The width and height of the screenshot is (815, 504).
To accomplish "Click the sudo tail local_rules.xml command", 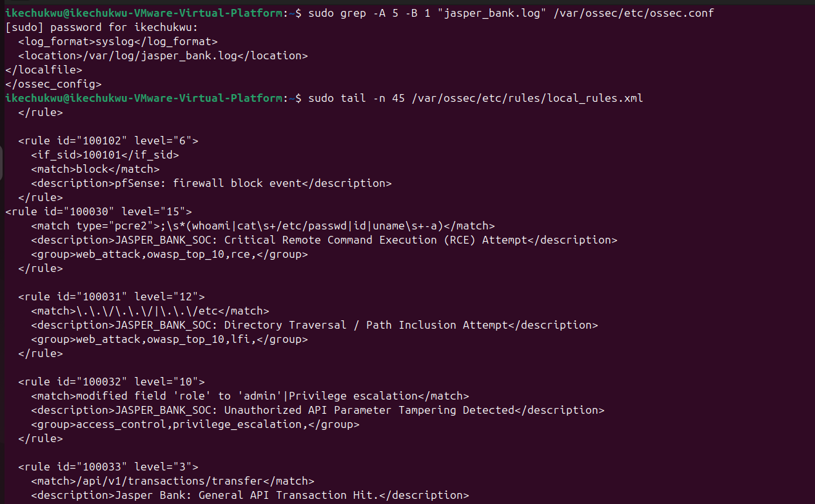I will [476, 98].
